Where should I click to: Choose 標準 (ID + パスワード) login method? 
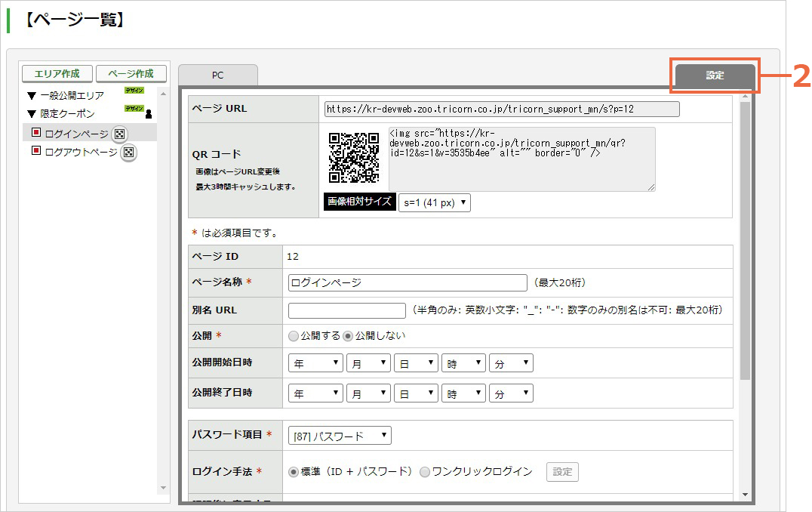294,472
